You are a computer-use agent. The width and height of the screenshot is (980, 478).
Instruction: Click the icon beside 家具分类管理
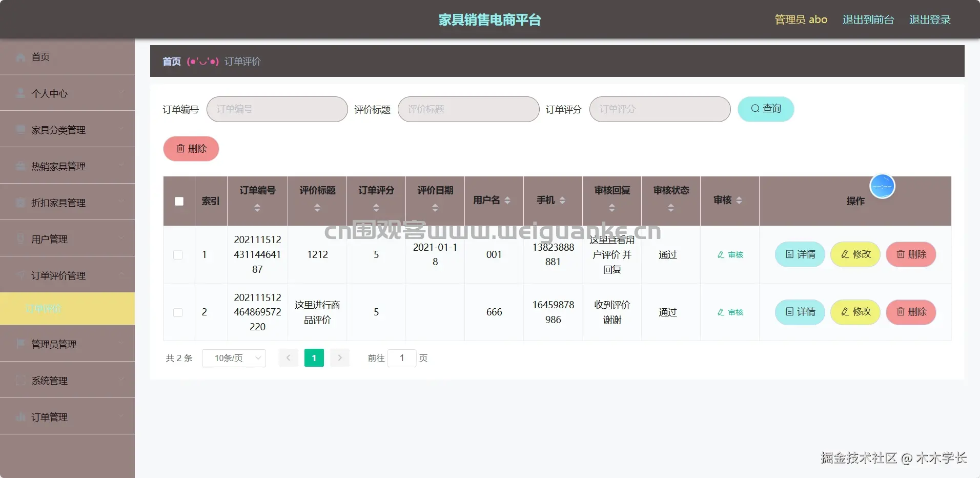click(21, 130)
